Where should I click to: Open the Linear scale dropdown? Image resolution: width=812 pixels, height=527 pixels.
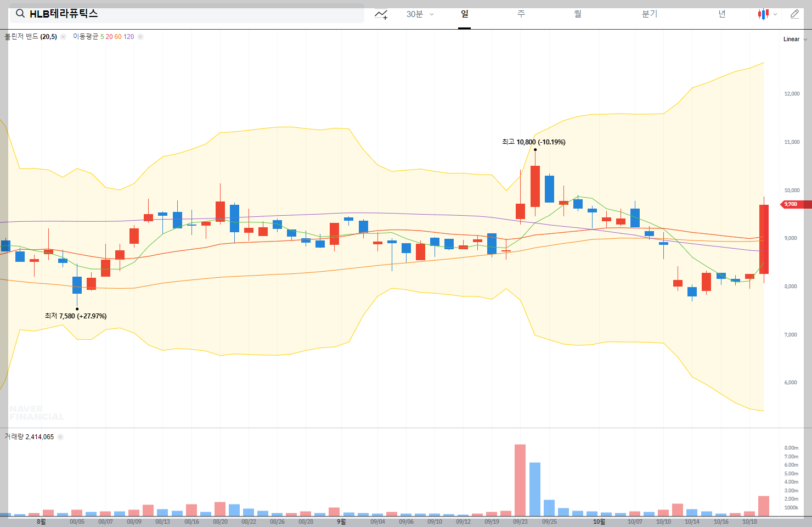(795, 39)
